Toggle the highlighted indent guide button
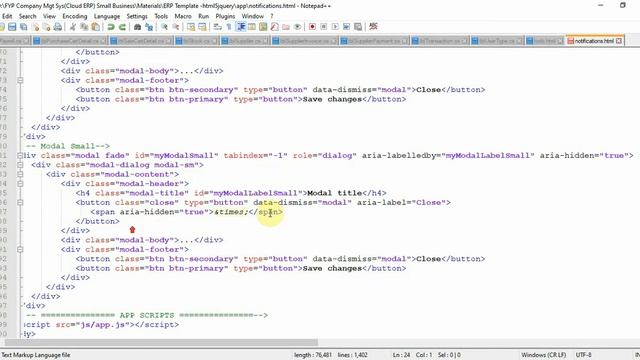Image resolution: width=640 pixels, height=360 pixels. coord(241,27)
